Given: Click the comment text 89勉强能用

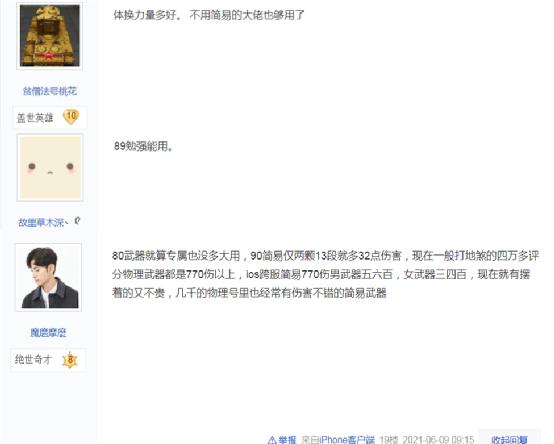Looking at the screenshot, I should [143, 146].
